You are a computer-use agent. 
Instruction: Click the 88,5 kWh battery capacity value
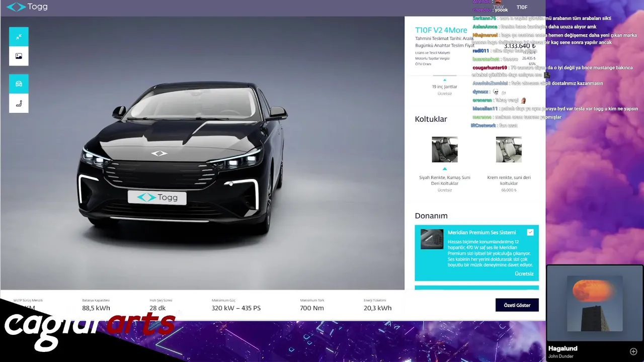click(96, 308)
